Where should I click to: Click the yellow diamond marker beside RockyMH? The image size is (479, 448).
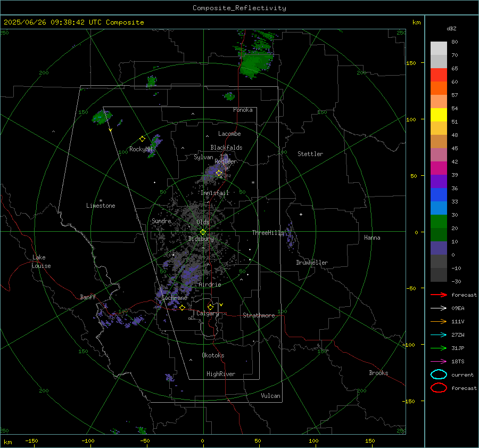pos(142,139)
